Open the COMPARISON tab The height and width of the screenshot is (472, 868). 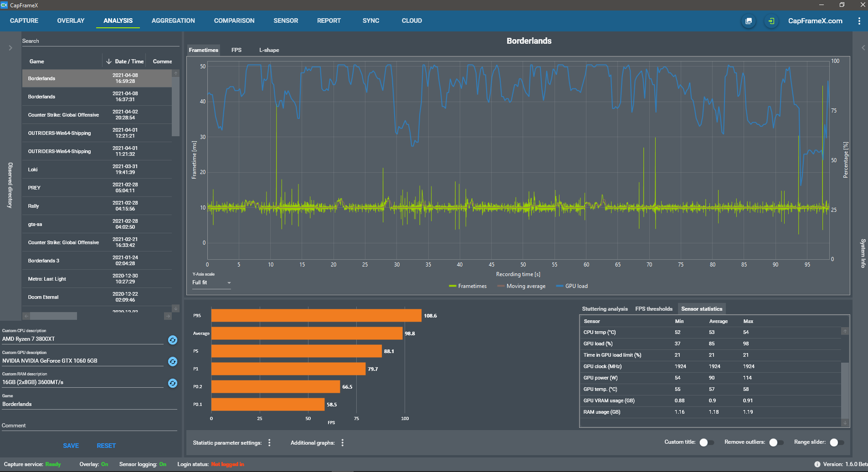234,21
